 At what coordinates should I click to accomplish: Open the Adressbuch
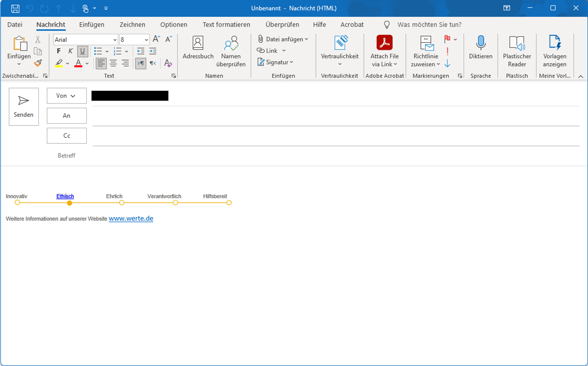pos(198,48)
